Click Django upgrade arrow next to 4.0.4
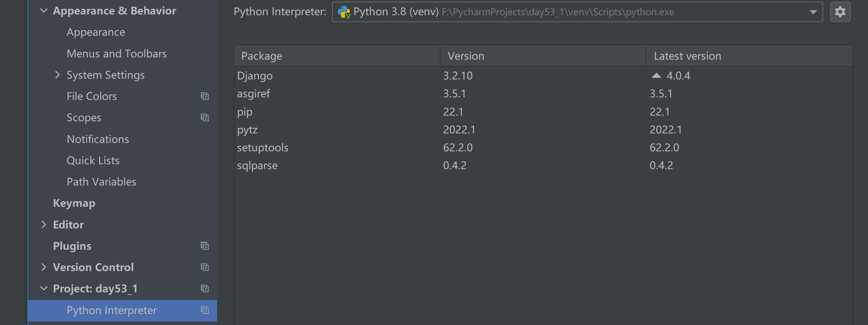 pos(656,76)
